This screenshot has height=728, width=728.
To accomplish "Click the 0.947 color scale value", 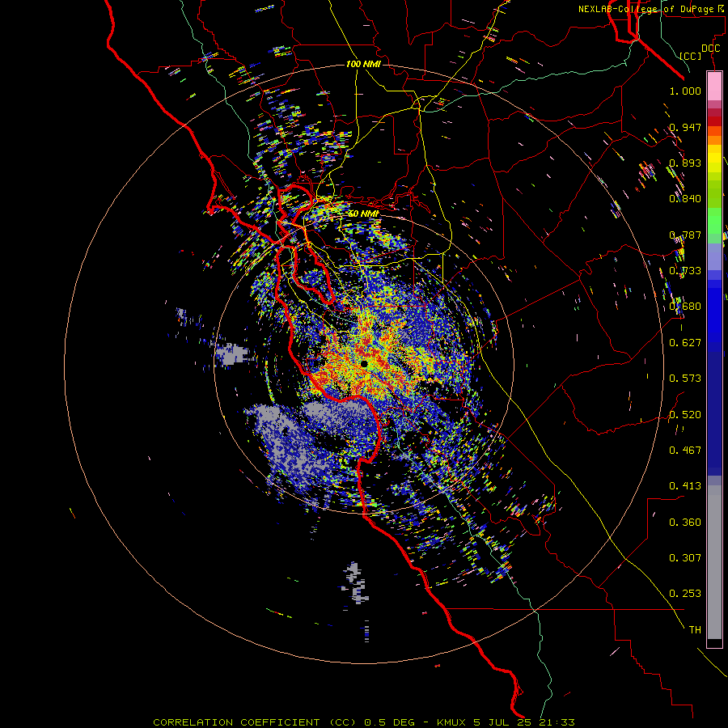I will point(685,127).
